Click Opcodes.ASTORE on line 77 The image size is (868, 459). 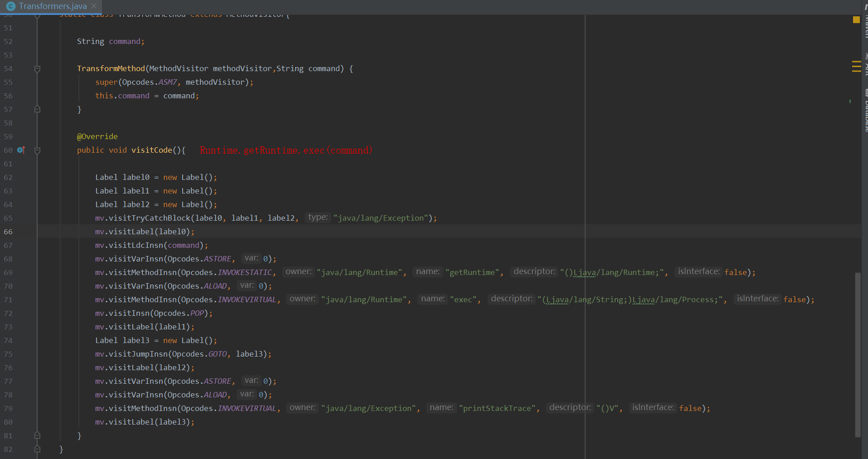[x=199, y=381]
